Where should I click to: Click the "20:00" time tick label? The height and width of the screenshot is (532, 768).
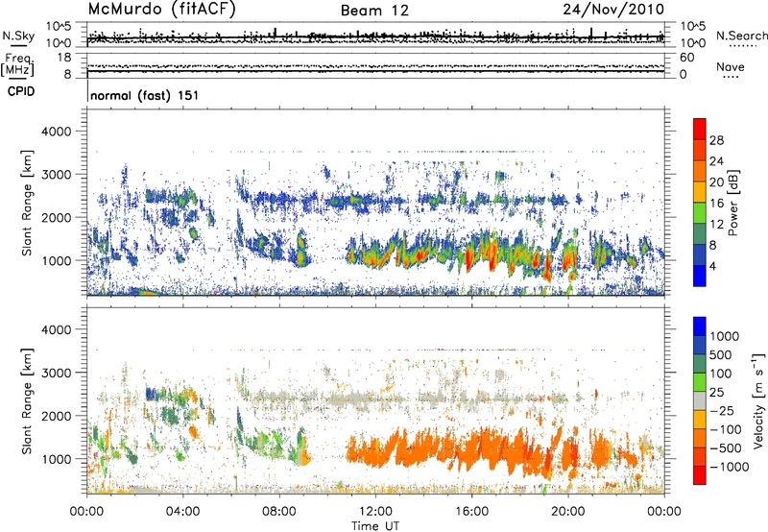click(x=567, y=512)
